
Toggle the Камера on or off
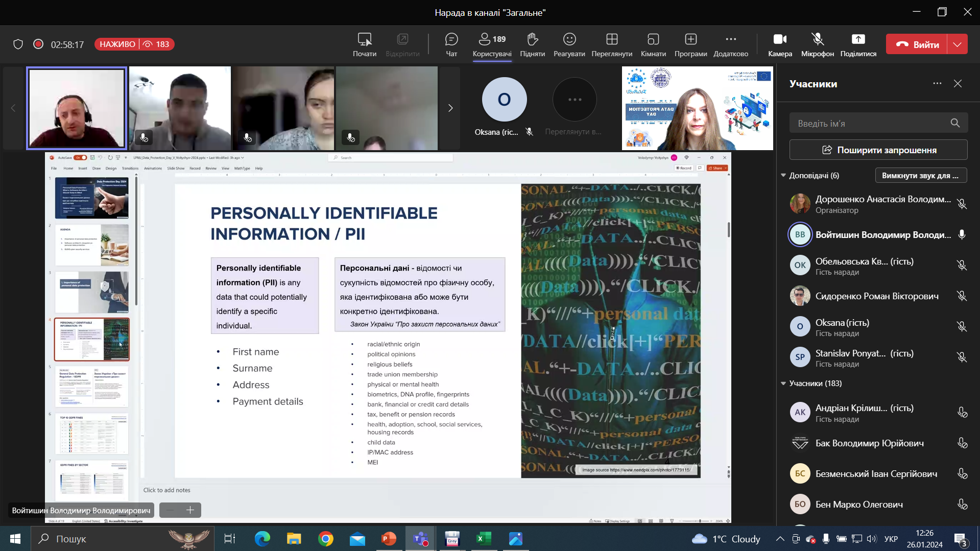[x=780, y=44]
